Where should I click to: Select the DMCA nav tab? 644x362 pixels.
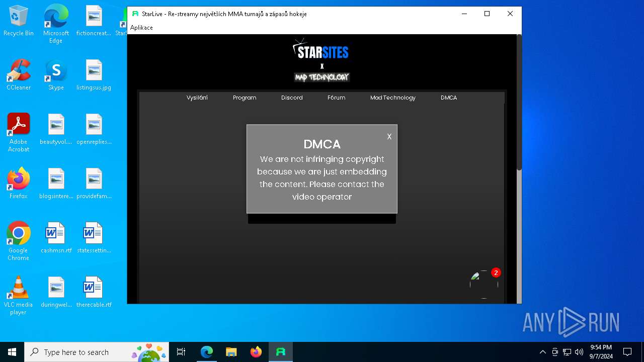pos(449,98)
